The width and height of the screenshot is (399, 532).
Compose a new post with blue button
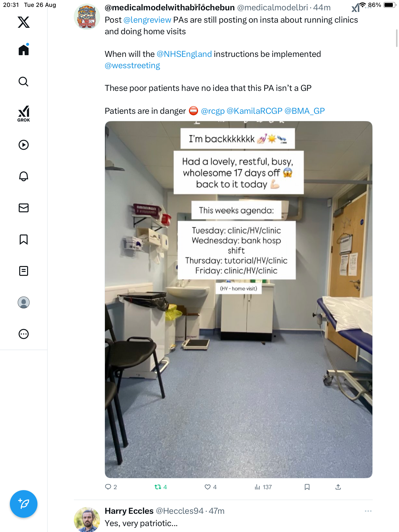point(24,504)
